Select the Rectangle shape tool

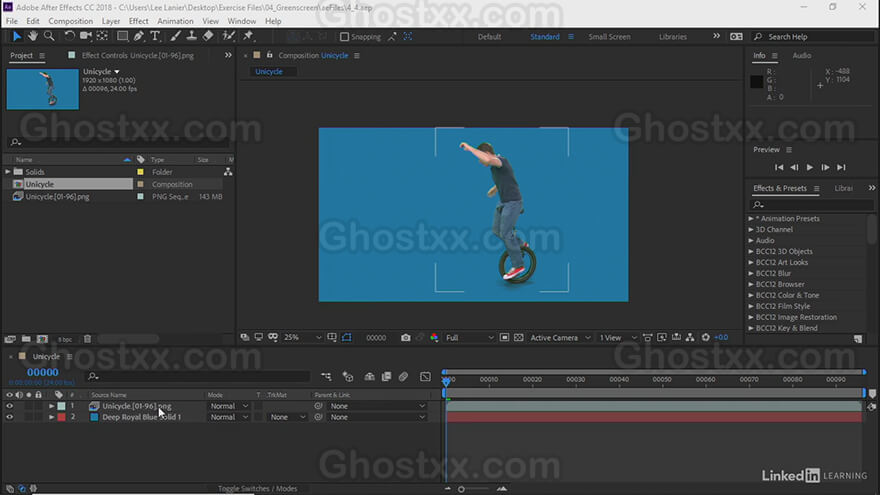[x=122, y=36]
